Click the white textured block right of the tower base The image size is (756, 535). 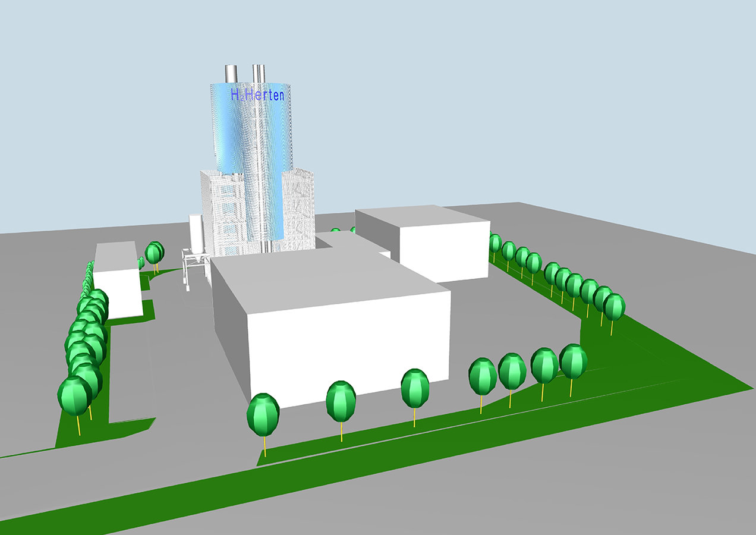pos(300,208)
